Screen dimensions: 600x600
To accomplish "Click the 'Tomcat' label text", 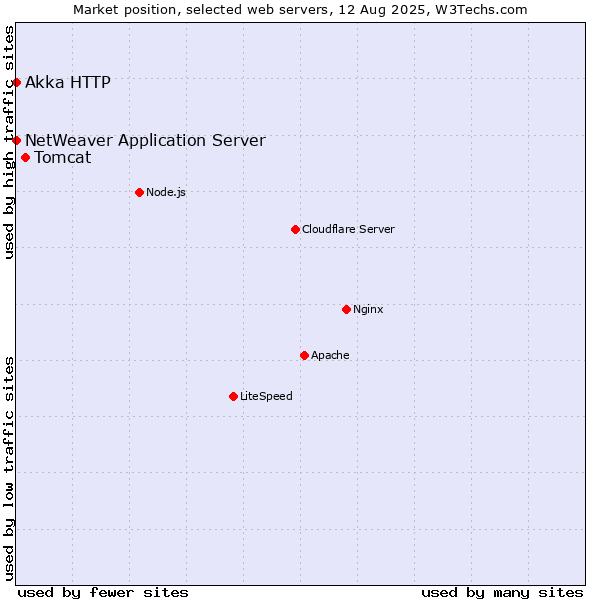I will click(63, 157).
